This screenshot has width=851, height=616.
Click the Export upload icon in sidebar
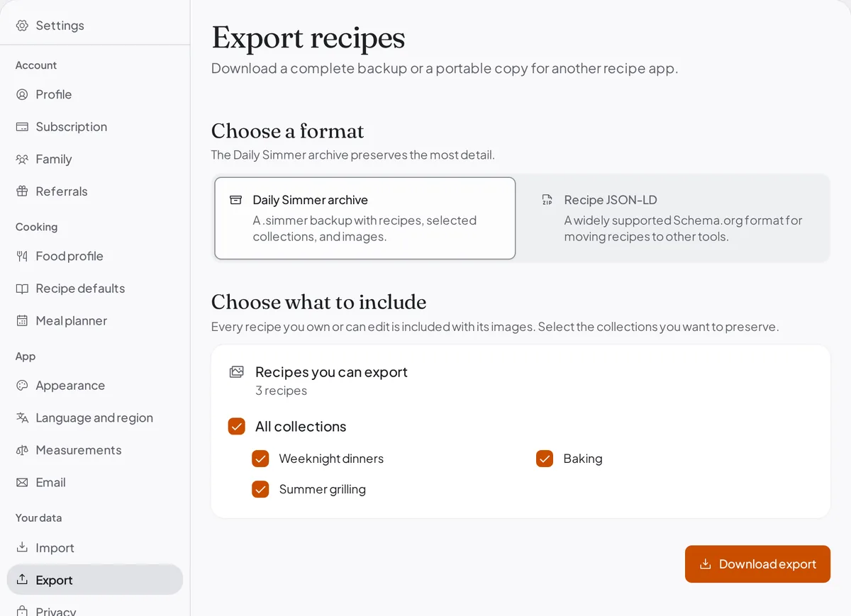(x=22, y=580)
